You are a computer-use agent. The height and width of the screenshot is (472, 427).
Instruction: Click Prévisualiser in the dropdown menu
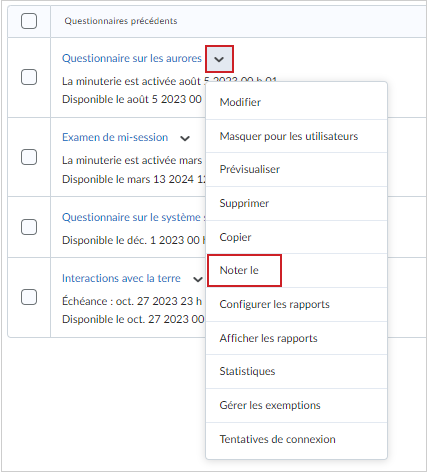[296, 169]
